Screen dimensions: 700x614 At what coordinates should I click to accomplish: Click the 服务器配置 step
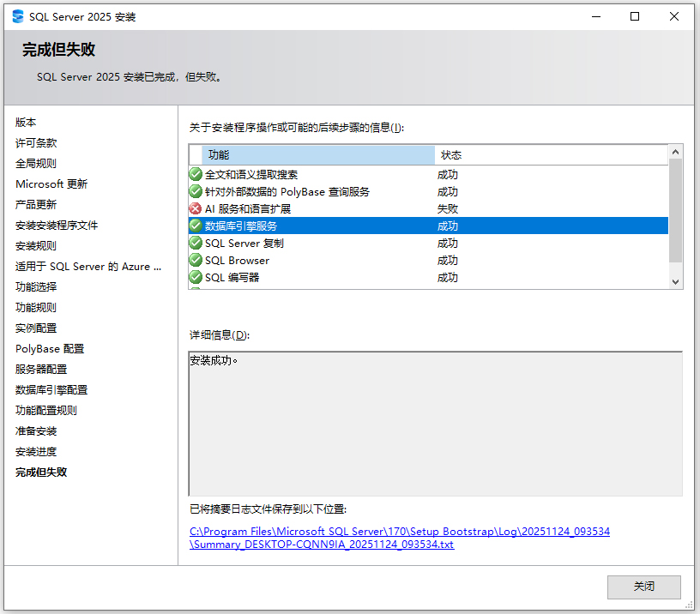pos(41,369)
